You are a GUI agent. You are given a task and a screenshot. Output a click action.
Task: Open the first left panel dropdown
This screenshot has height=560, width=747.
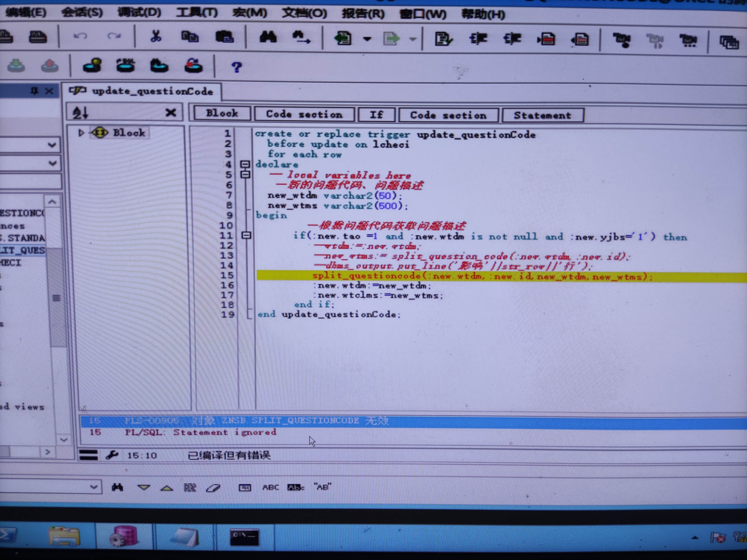52,145
